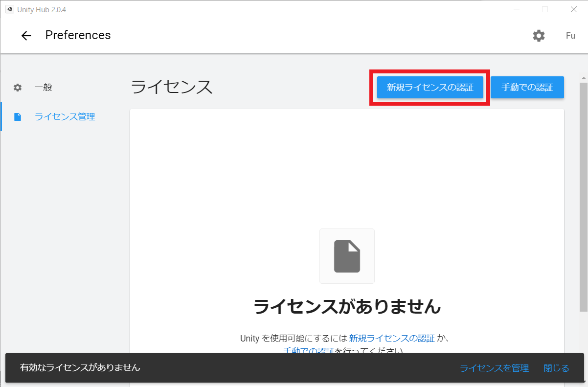Click the Unity Hub logo in title bar
Viewport: 588px width, 387px height.
click(x=9, y=9)
